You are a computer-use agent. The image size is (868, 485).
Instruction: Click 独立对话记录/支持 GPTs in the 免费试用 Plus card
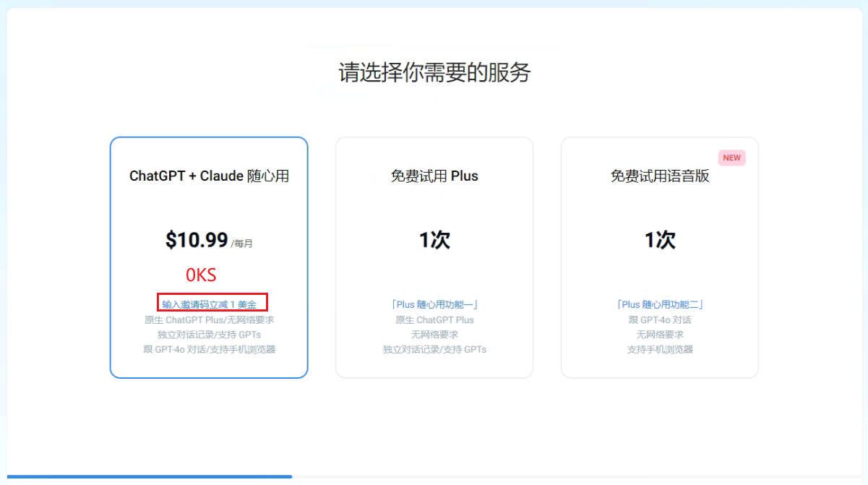point(434,349)
